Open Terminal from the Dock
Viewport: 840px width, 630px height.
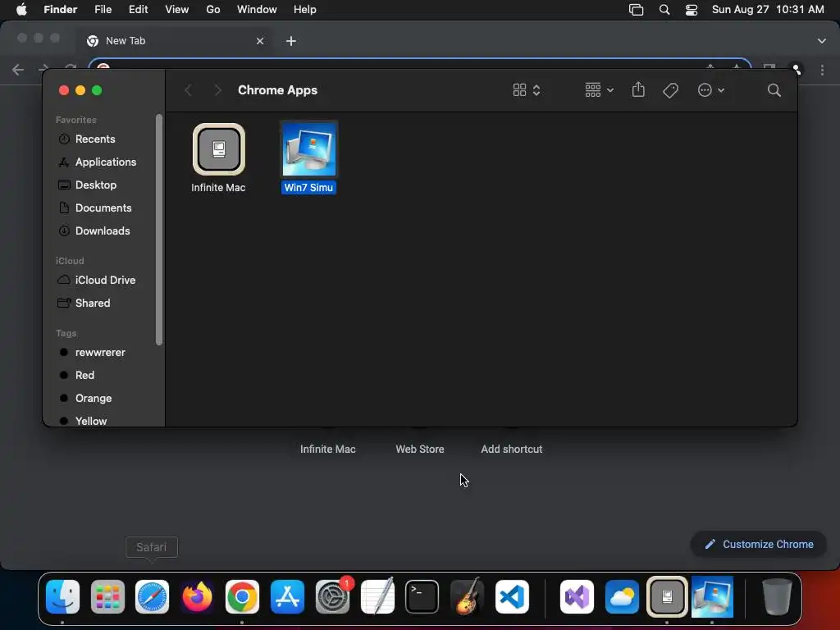(x=422, y=597)
